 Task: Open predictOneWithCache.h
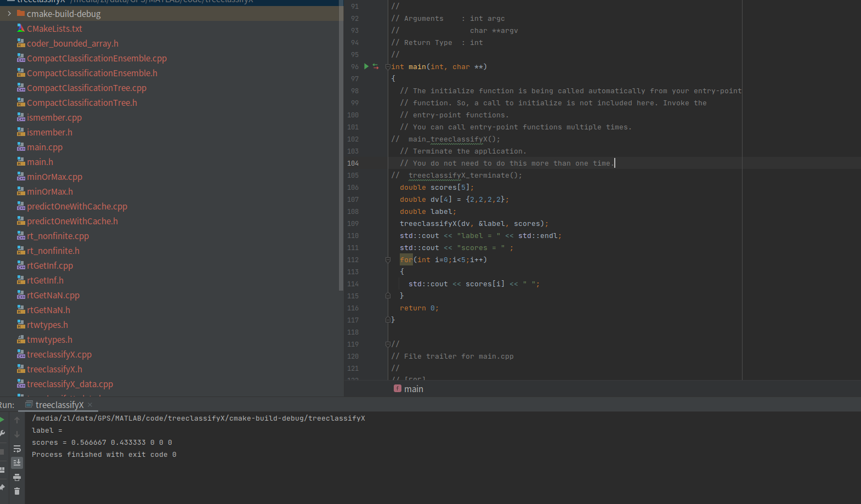point(72,221)
